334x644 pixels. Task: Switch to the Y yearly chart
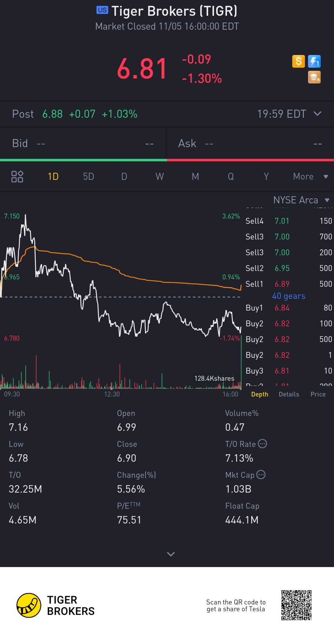coord(266,176)
